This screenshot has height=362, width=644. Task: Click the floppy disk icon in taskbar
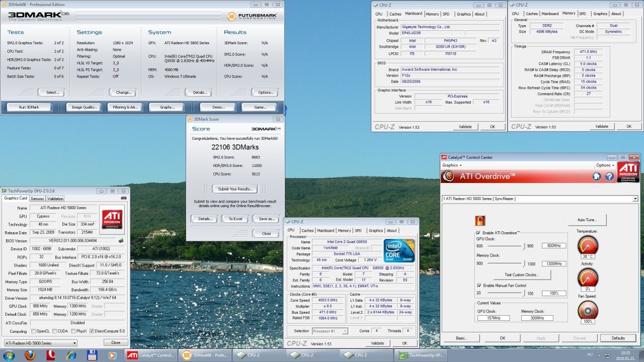92,355
